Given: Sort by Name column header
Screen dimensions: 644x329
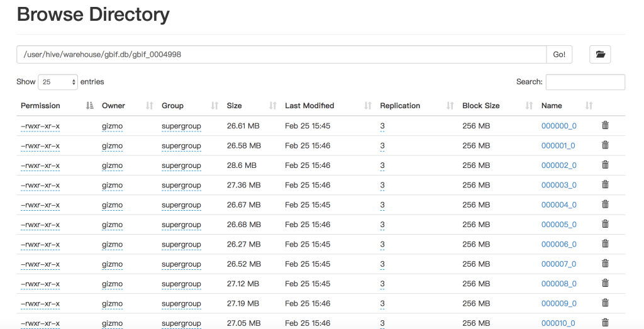Looking at the screenshot, I should tap(552, 106).
